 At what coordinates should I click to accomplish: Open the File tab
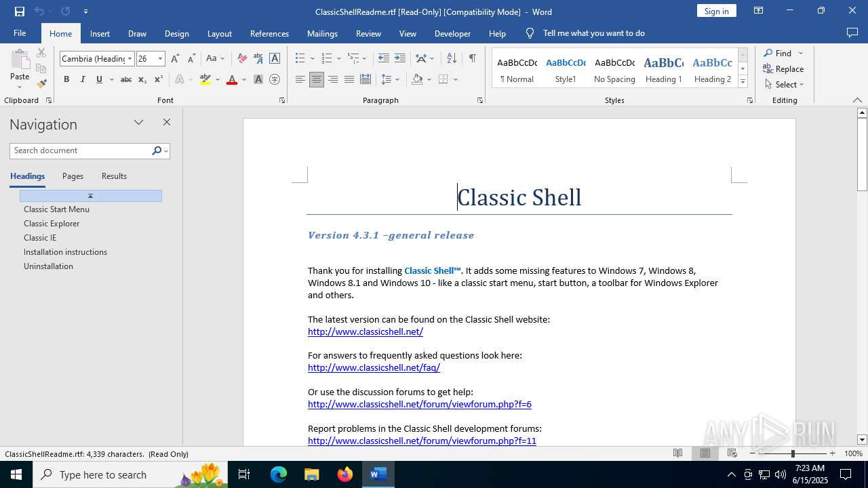(20, 33)
